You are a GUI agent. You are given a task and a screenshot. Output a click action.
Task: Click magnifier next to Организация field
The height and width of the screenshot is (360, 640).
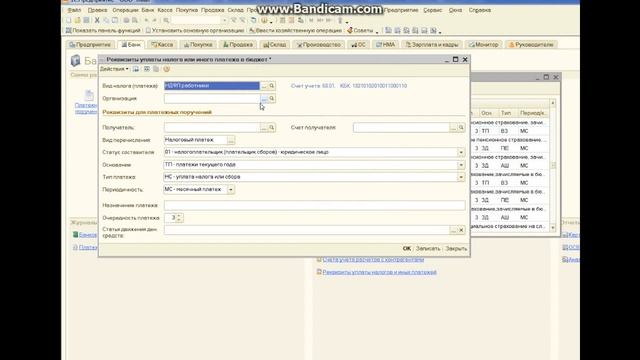272,98
